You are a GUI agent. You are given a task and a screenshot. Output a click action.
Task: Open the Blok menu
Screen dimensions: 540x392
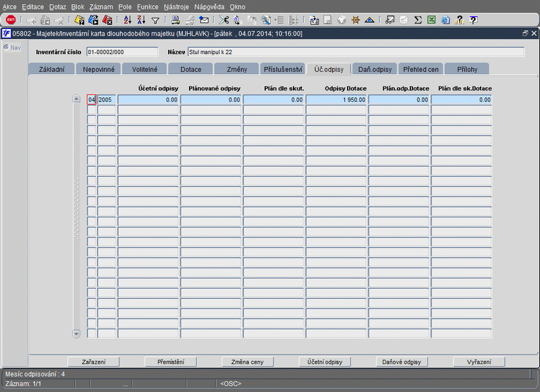pyautogui.click(x=78, y=7)
